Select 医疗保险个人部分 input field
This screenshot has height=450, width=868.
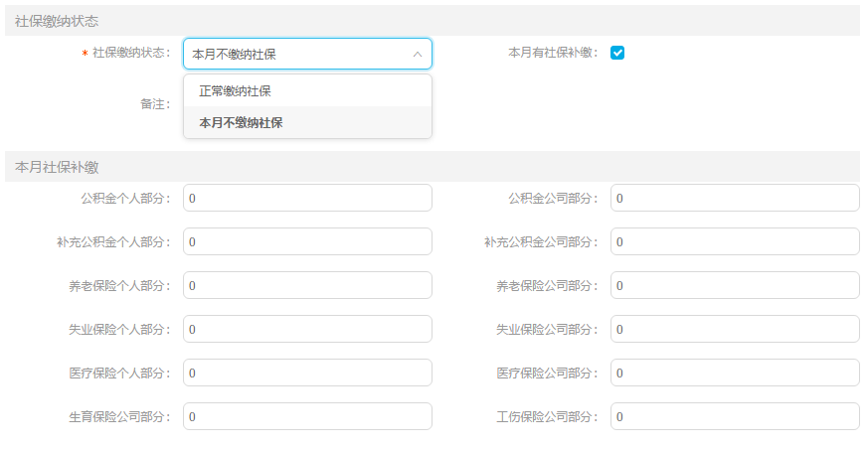pyautogui.click(x=307, y=373)
